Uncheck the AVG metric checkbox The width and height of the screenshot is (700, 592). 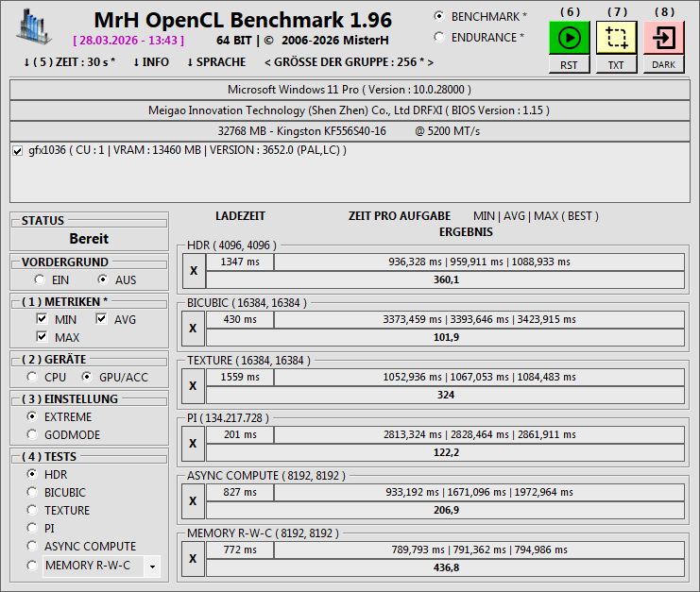point(101,319)
